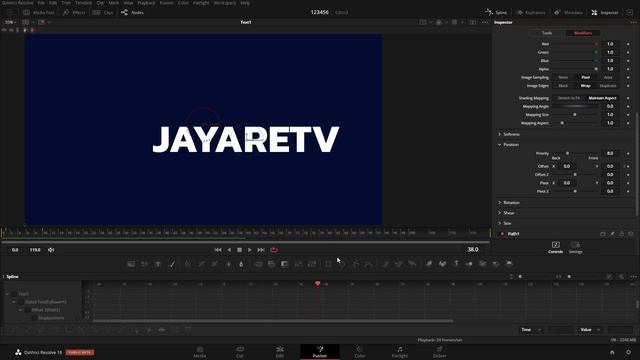Image resolution: width=640 pixels, height=360 pixels.
Task: Add a Transform node from the toolbar
Action: coord(312,264)
